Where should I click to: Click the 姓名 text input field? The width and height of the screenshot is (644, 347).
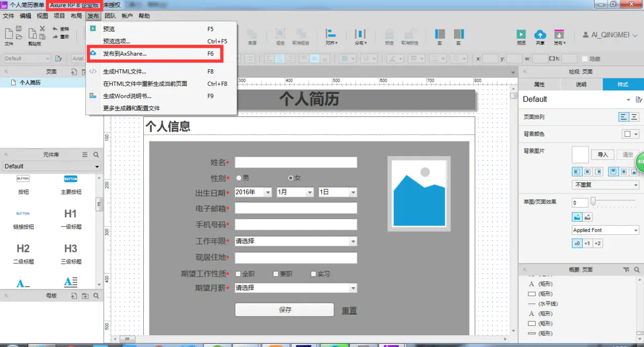296,163
